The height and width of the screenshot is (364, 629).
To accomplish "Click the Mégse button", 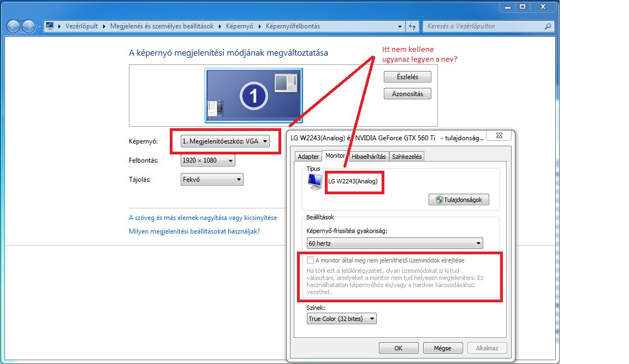I will click(x=442, y=348).
